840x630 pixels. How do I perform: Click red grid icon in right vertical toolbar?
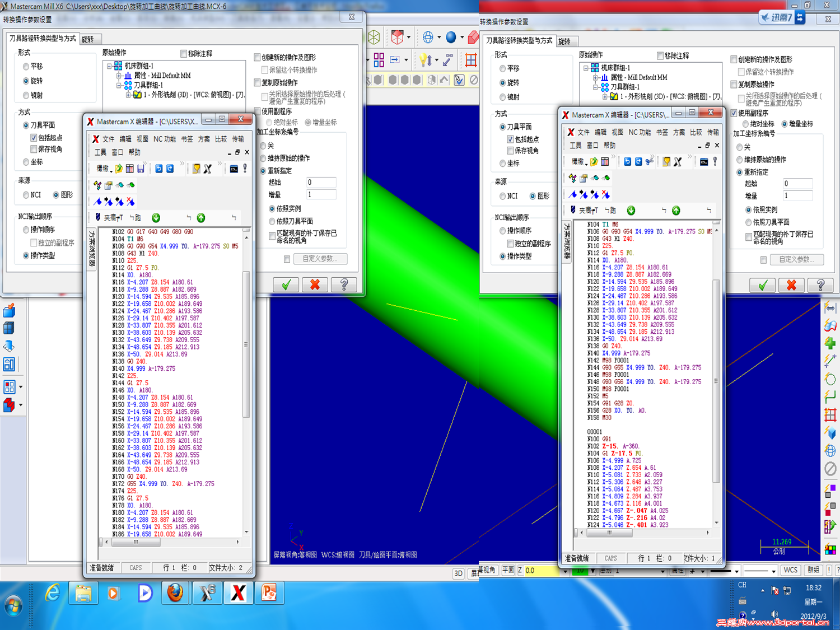pos(830,415)
